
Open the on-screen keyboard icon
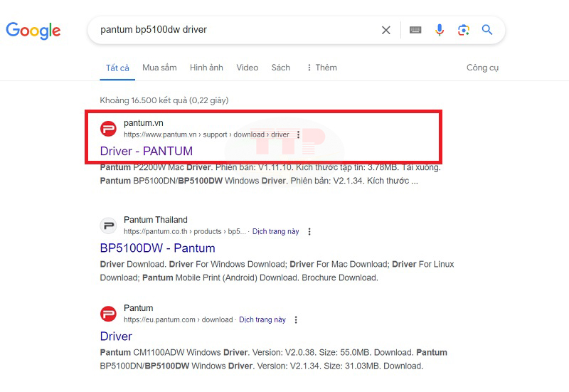click(415, 30)
